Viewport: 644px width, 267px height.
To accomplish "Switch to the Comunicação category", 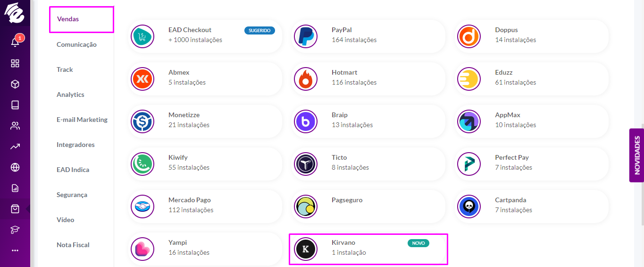I will (x=76, y=44).
